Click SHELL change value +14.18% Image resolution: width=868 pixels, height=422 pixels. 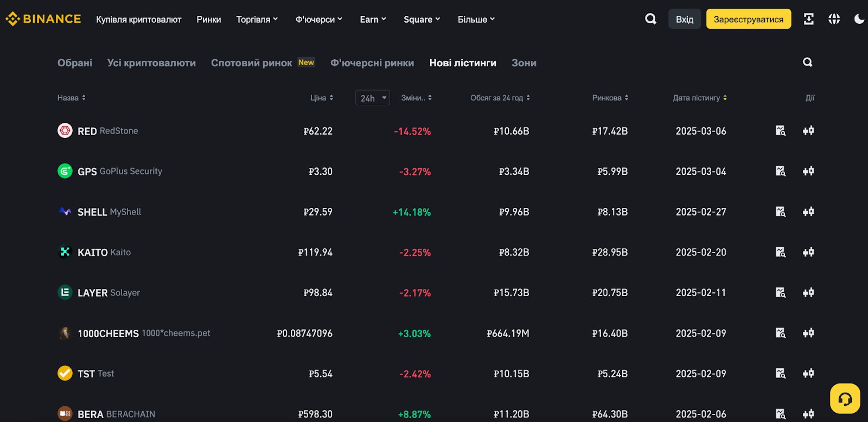412,212
